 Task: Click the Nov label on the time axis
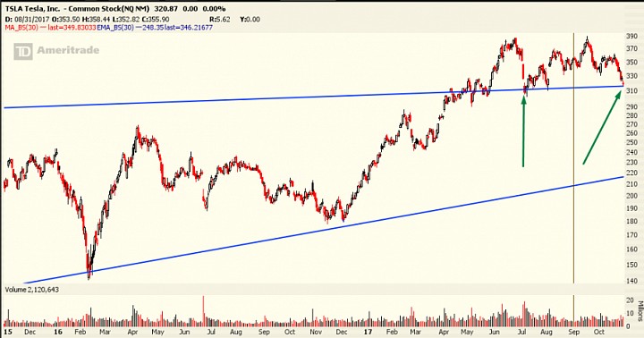pyautogui.click(x=315, y=332)
